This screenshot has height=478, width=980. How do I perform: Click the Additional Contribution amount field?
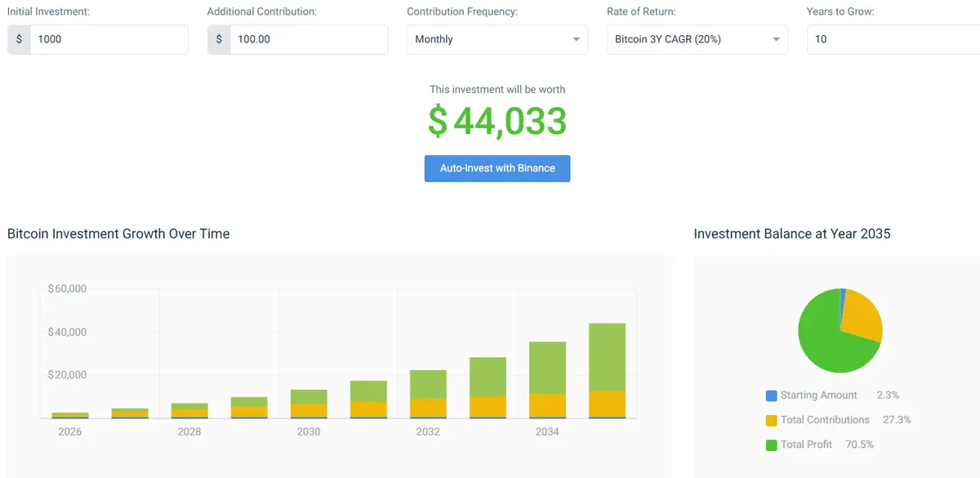[309, 39]
